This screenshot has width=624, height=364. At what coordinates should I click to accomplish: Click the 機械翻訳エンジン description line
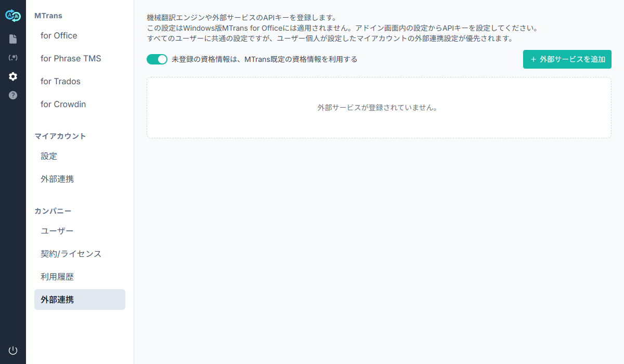242,18
